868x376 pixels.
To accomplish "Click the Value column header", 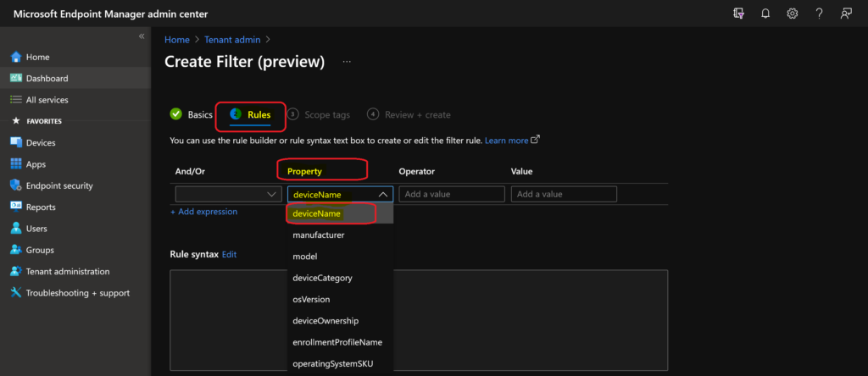I will click(x=522, y=171).
